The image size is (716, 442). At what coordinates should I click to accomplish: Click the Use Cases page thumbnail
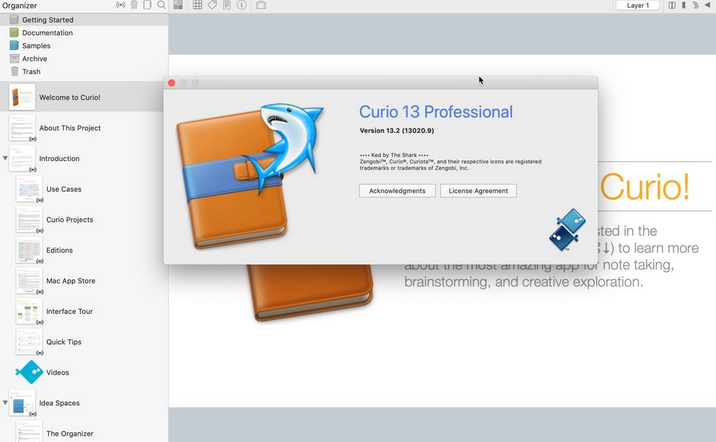(29, 189)
